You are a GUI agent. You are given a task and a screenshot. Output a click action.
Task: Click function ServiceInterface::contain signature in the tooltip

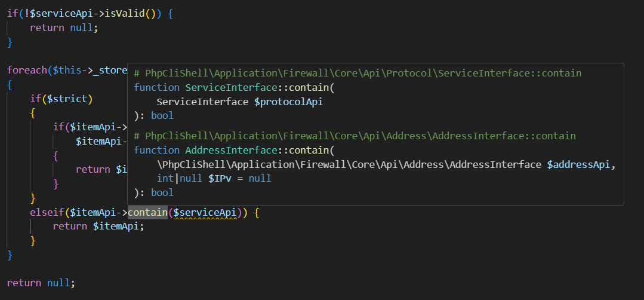tap(235, 87)
